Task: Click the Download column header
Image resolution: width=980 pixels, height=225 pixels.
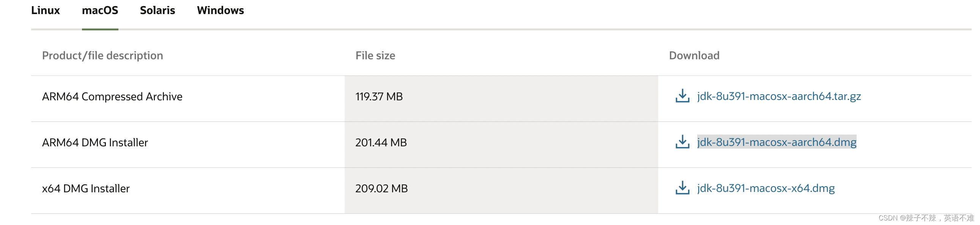Action: tap(694, 55)
